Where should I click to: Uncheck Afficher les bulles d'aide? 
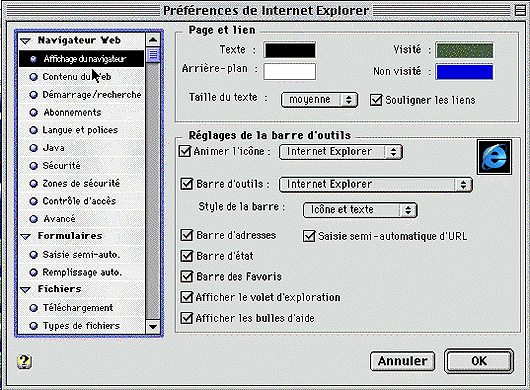(187, 318)
